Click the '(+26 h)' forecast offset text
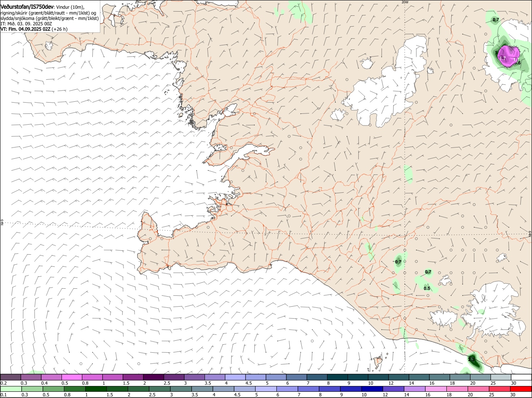The image size is (532, 398). click(60, 29)
